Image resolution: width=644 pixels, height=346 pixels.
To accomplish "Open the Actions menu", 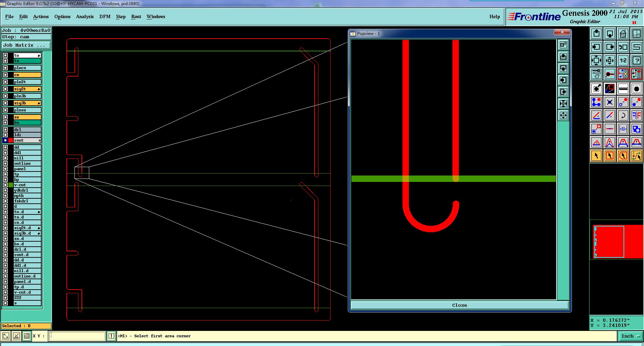I will coord(41,16).
